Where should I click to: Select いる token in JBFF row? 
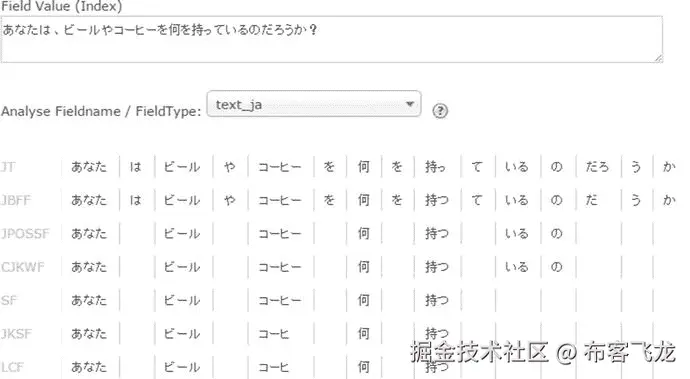click(517, 200)
